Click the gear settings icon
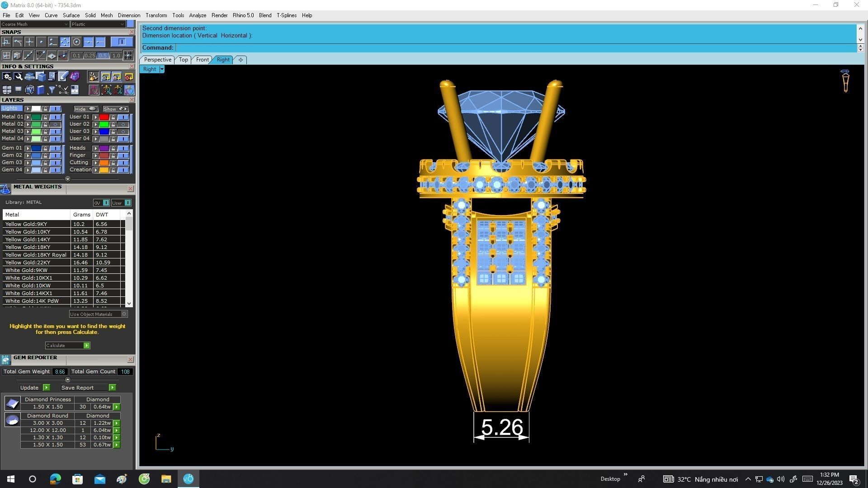This screenshot has width=868, height=488. coord(7,77)
